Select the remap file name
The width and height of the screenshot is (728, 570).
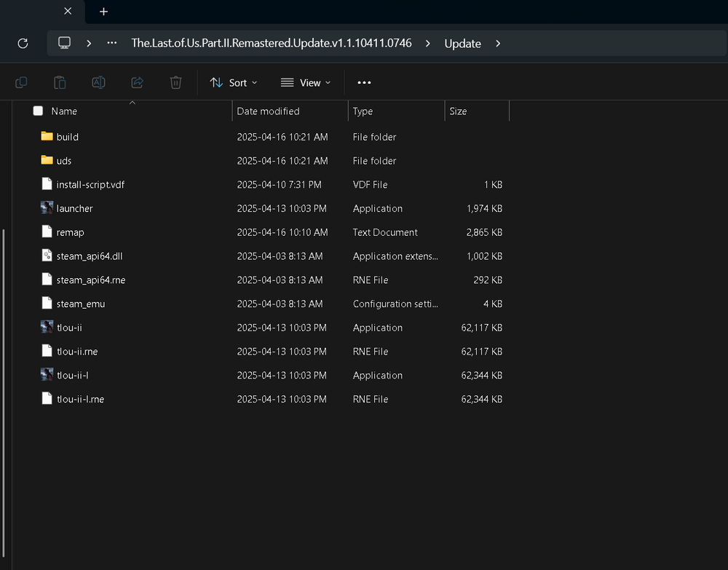coord(70,232)
